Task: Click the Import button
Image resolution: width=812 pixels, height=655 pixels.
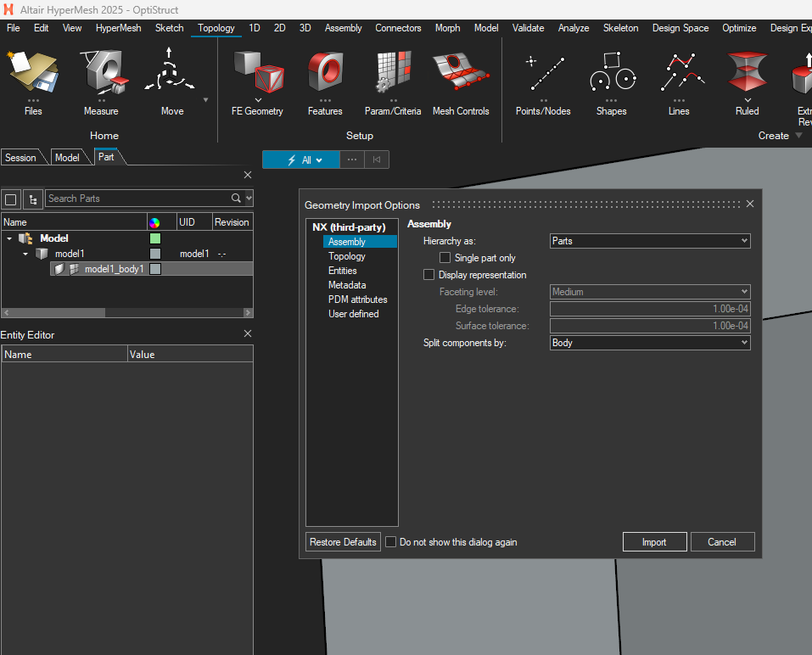Action: [653, 542]
